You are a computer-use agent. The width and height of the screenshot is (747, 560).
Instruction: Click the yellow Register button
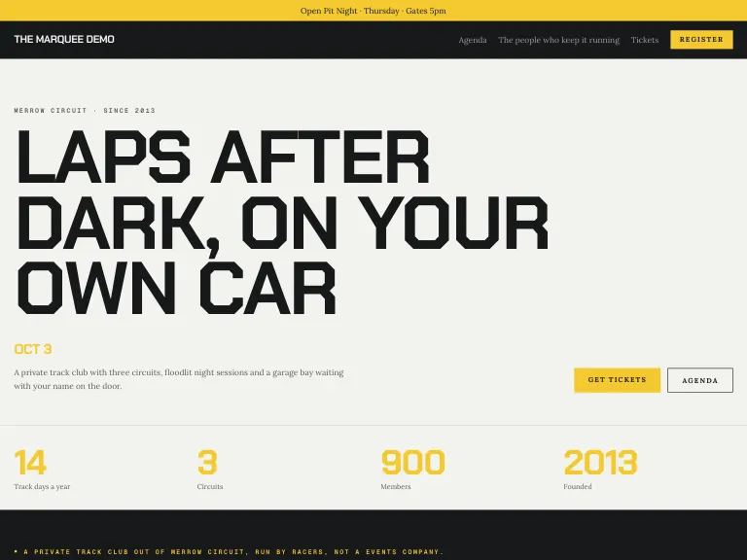(x=701, y=40)
